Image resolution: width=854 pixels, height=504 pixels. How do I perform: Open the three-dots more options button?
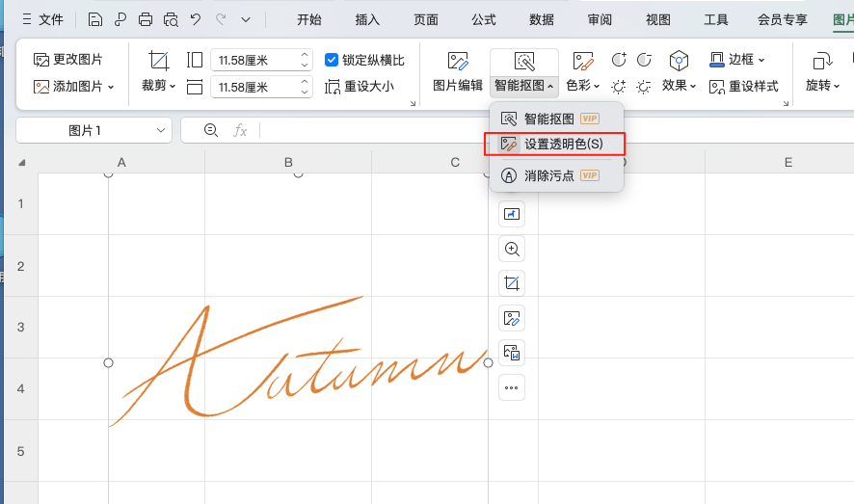click(x=512, y=388)
